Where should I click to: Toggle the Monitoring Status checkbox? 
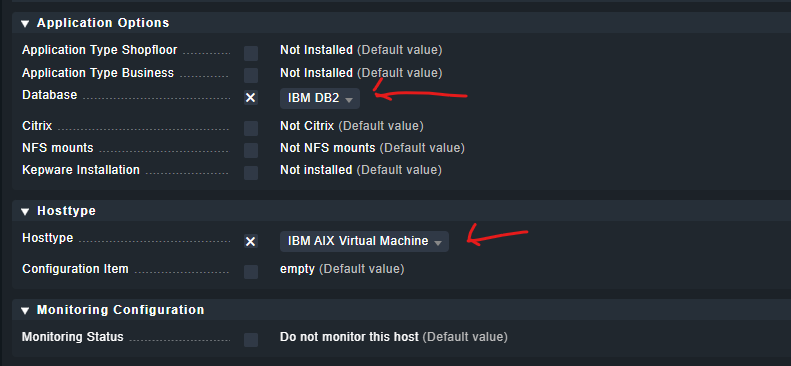(251, 340)
